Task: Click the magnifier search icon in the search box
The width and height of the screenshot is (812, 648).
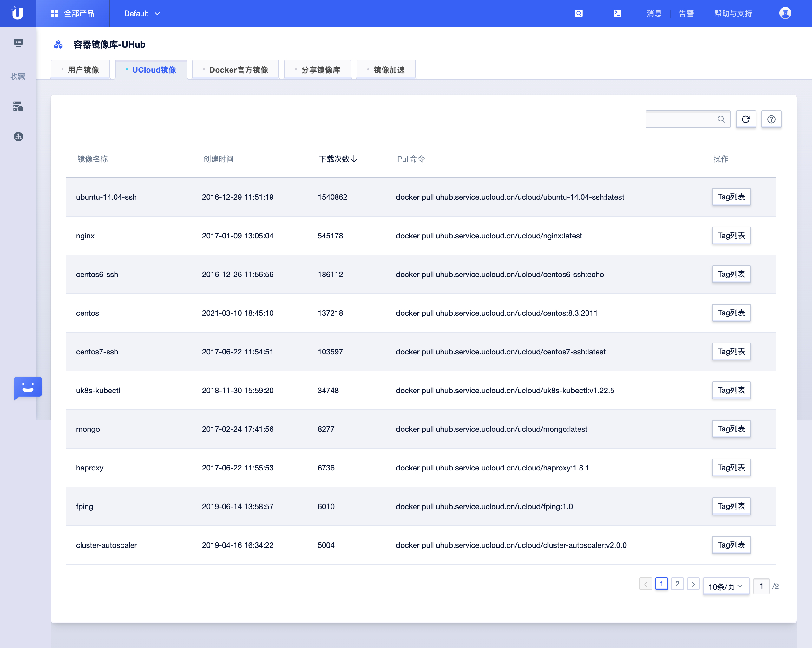Action: click(x=721, y=119)
